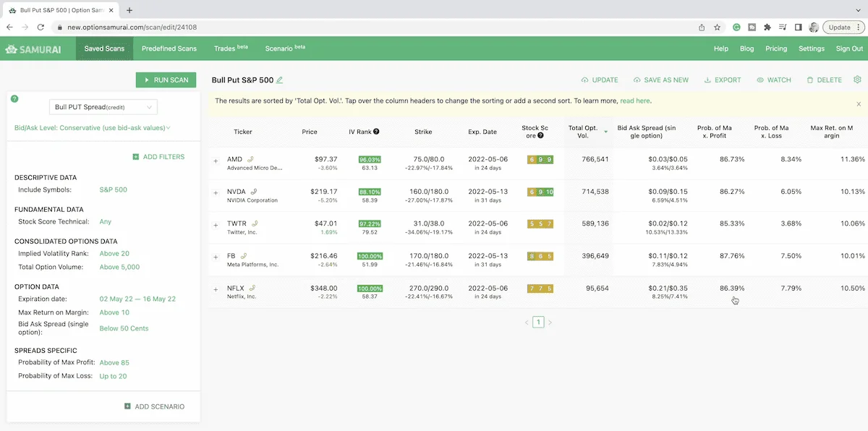Screen dimensions: 868x431
Task: Watch this scan
Action: [774, 80]
